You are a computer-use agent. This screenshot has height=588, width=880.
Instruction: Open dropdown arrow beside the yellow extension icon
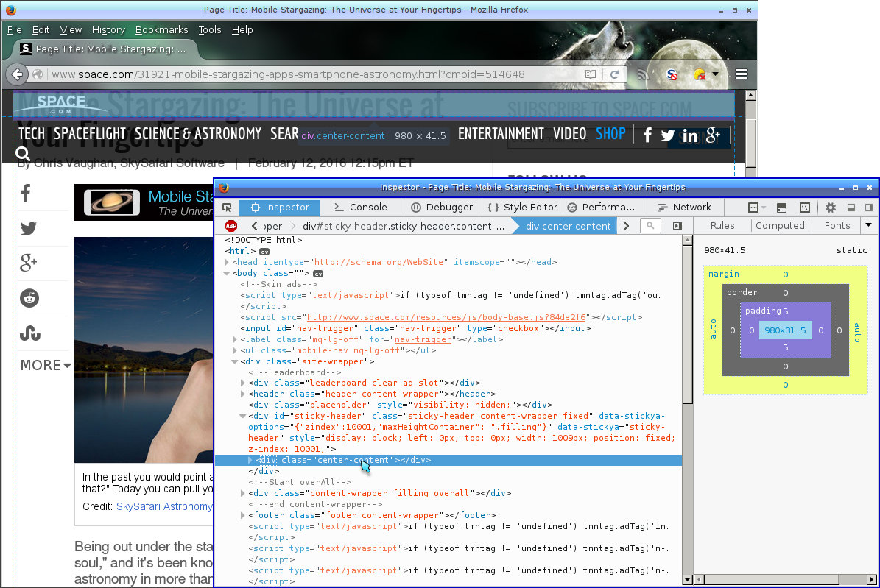[715, 74]
